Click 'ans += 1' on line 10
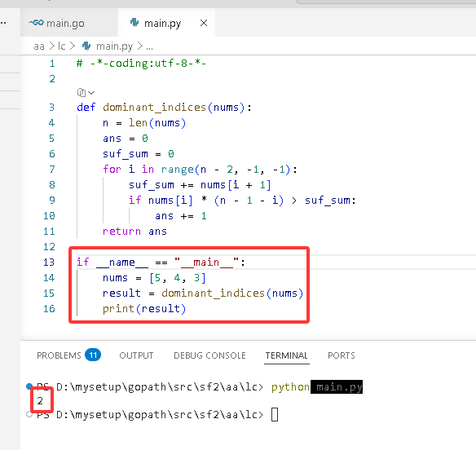The height and width of the screenshot is (450, 476). coord(181,215)
